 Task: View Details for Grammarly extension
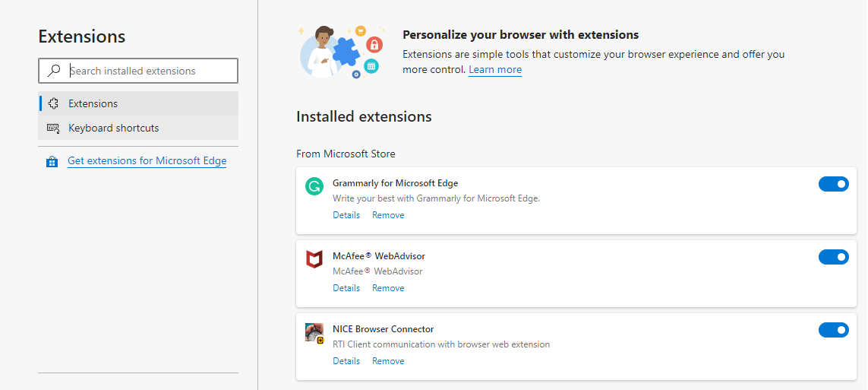346,215
